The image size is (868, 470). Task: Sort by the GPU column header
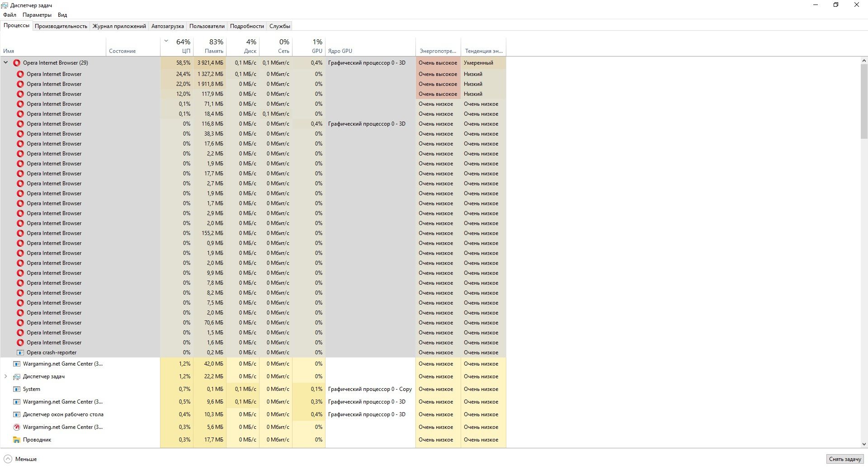click(309, 47)
